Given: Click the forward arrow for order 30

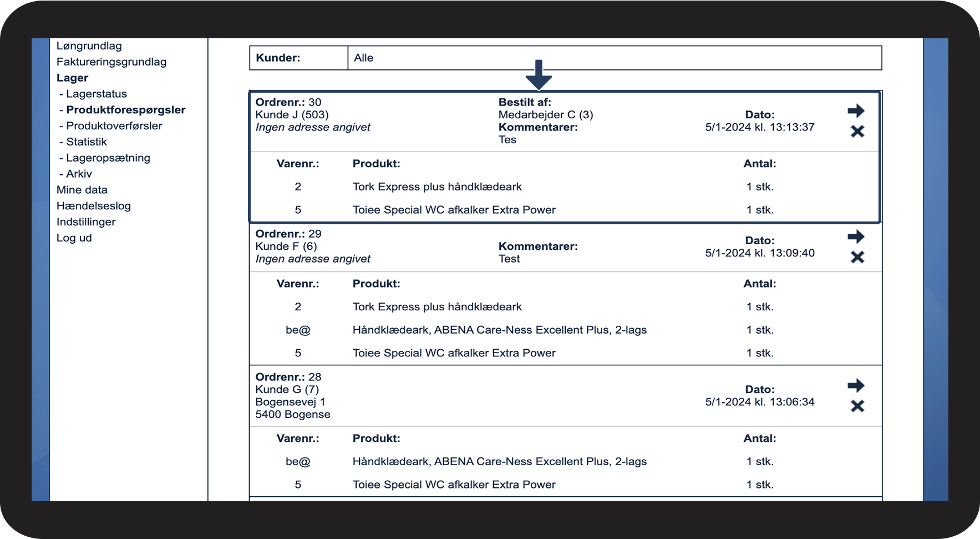Looking at the screenshot, I should tap(856, 111).
